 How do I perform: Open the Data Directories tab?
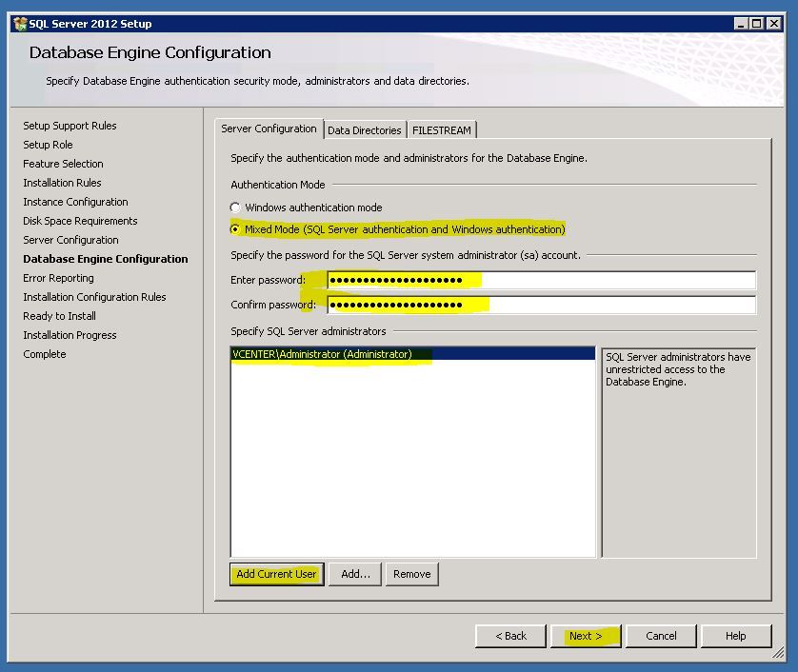coord(365,130)
